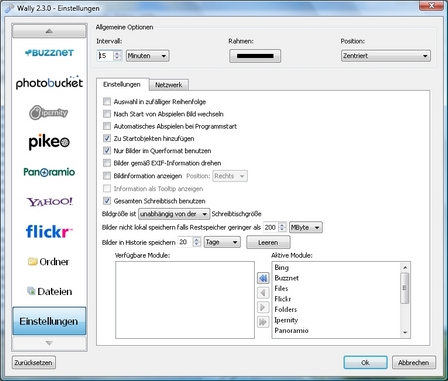The height and width of the screenshot is (381, 448).
Task: Click the Leeren history button
Action: click(268, 242)
